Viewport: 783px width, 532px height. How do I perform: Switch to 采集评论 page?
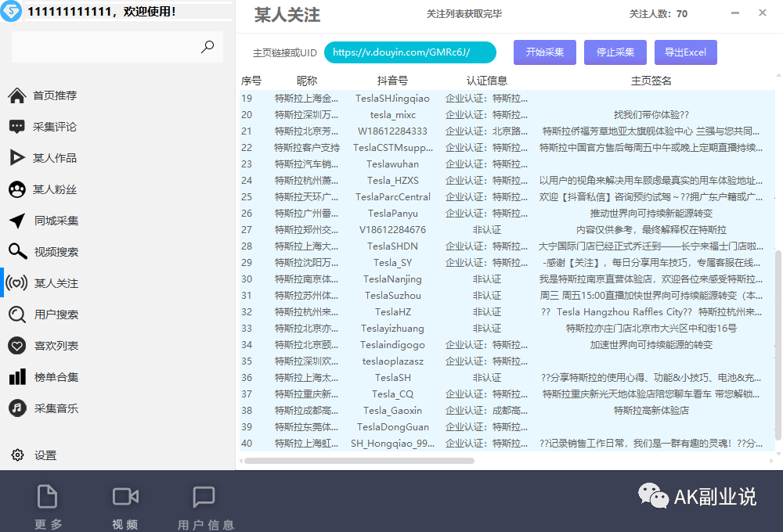point(55,127)
